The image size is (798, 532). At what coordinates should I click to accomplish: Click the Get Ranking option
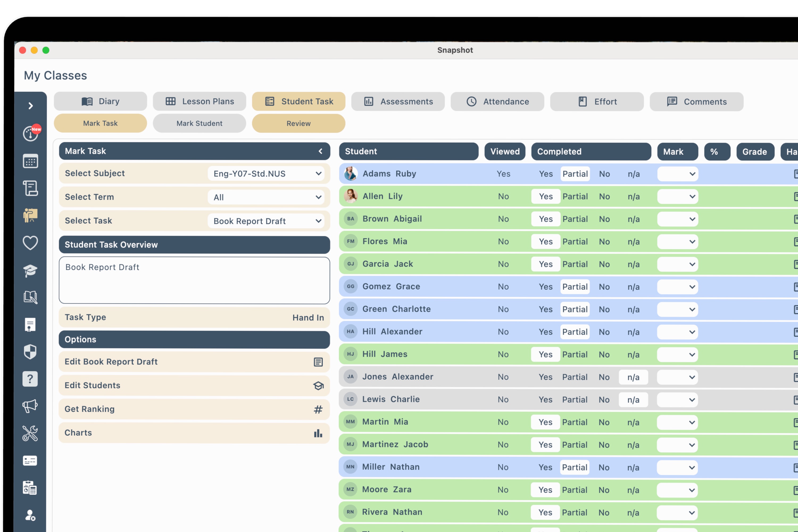tap(194, 410)
